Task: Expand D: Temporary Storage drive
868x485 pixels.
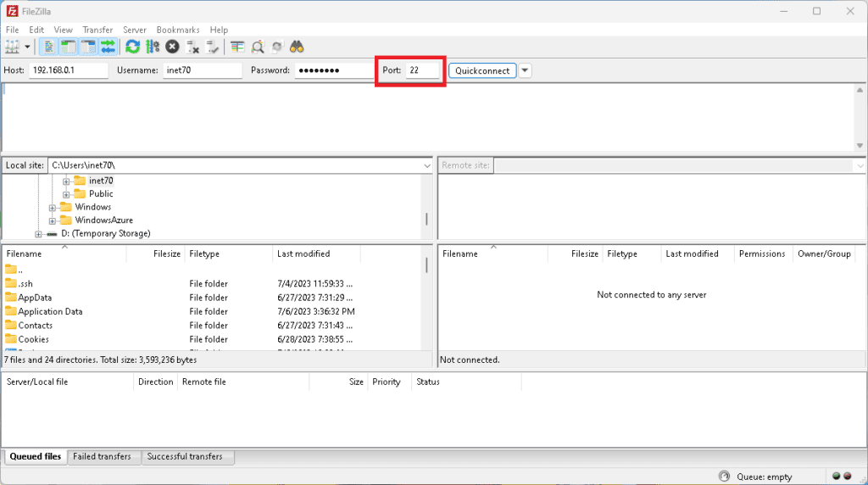Action: [38, 234]
